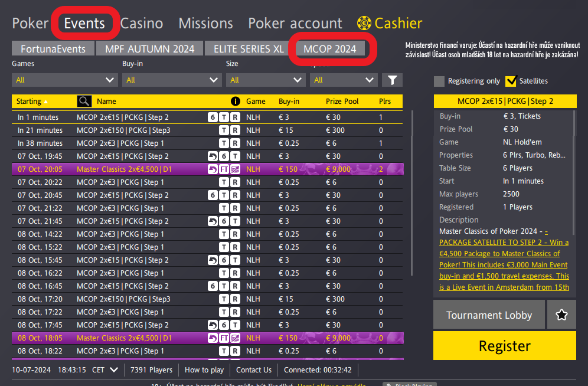588x386 pixels.
Task: Open the Events menu
Action: (x=84, y=23)
